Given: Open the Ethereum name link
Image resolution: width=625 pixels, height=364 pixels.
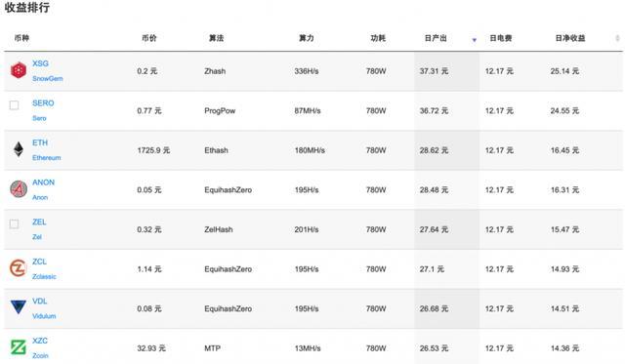Looking at the screenshot, I should coord(47,158).
